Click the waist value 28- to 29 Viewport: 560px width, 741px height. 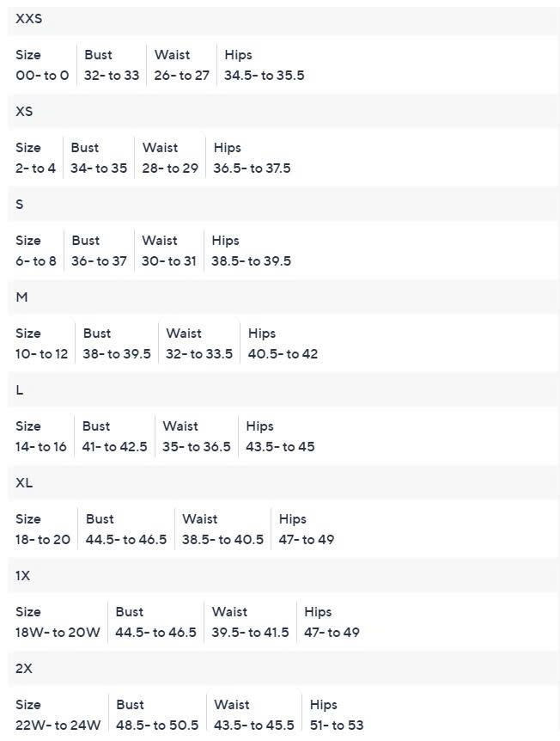point(170,168)
